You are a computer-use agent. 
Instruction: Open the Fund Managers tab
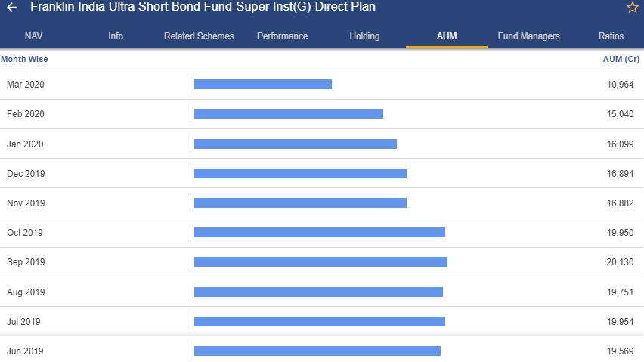pos(529,36)
